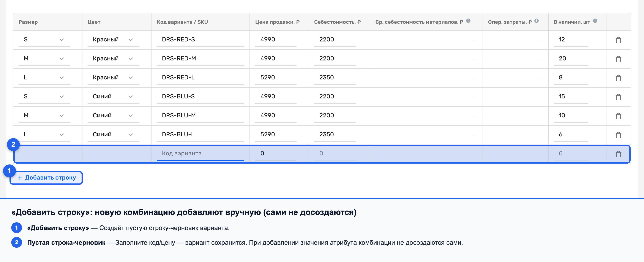This screenshot has height=262, width=644.
Task: Delete the DRS-RED-L variant row
Action: pyautogui.click(x=618, y=78)
